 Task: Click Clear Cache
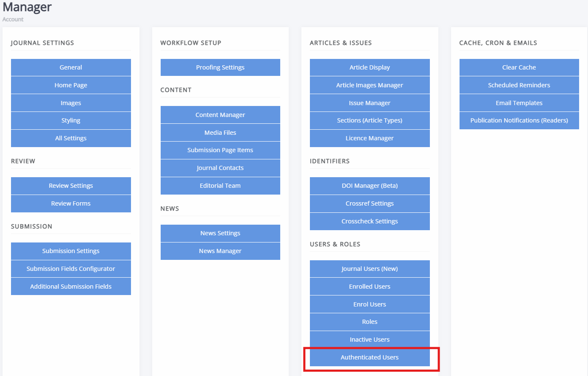point(519,67)
